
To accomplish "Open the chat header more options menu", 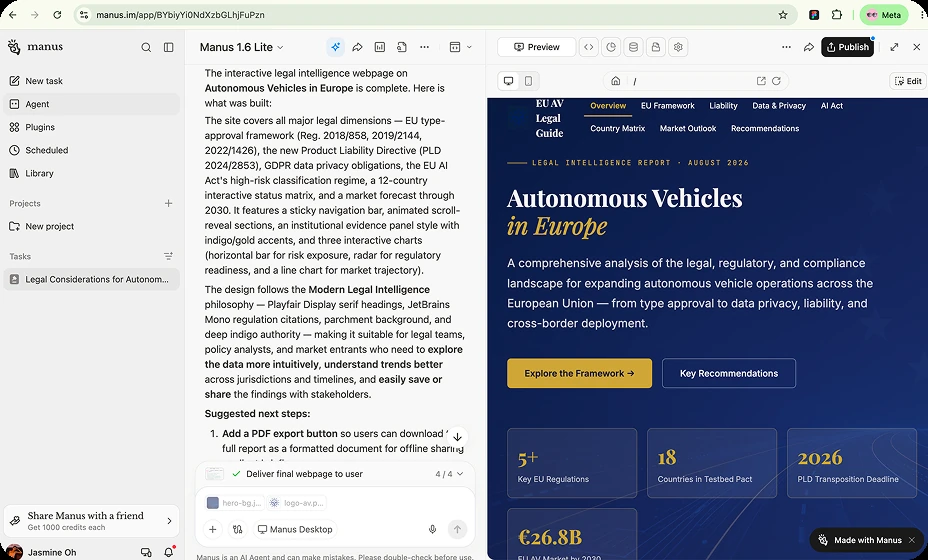I will 424,47.
